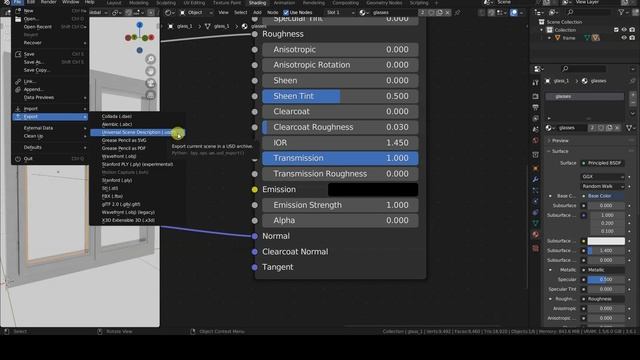This screenshot has width=640, height=360.
Task: Switch to the Shading workspace tab
Action: 257,3
